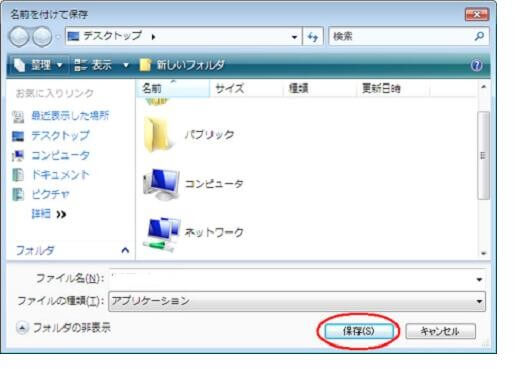Screen dimensions: 521x369
Task: Create 新しいフォルダ from toolbar
Action: coord(182,65)
